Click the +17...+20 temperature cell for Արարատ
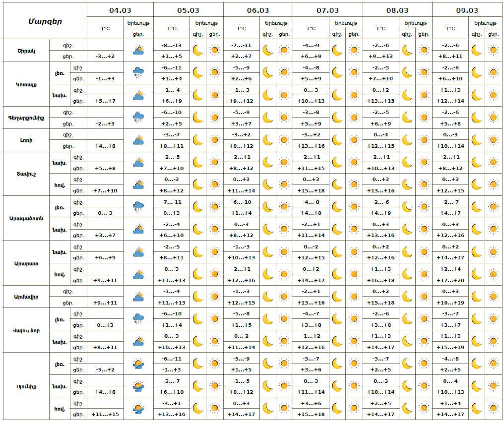This screenshot has width=504, height=424. click(x=450, y=280)
